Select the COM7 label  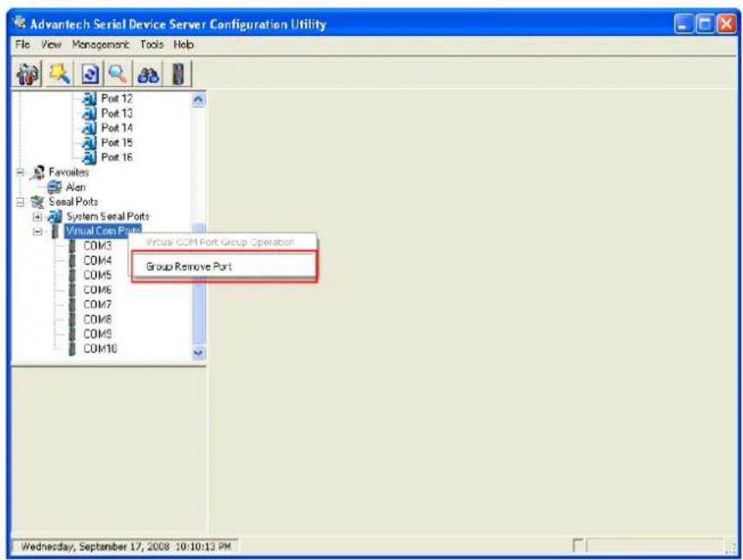(97, 305)
